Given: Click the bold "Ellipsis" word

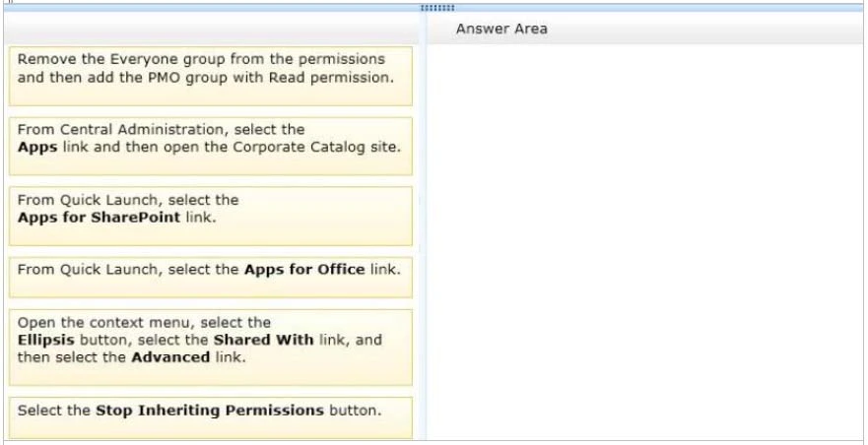Looking at the screenshot, I should (x=44, y=340).
